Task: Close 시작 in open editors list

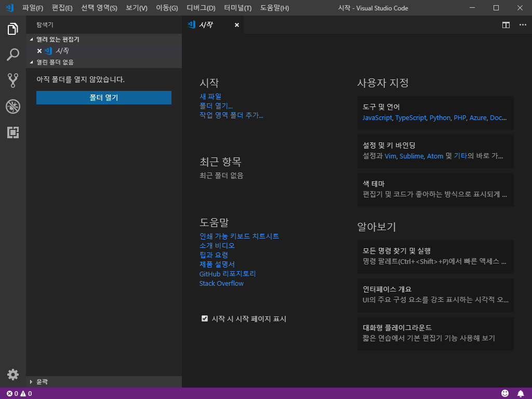Action: click(39, 51)
